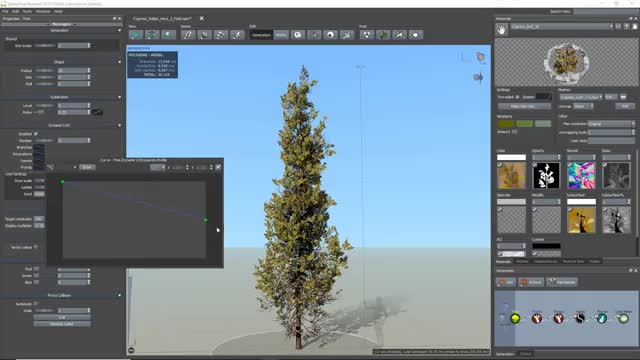Select the right green curve control point
Image resolution: width=640 pixels, height=360 pixels.
point(206,220)
